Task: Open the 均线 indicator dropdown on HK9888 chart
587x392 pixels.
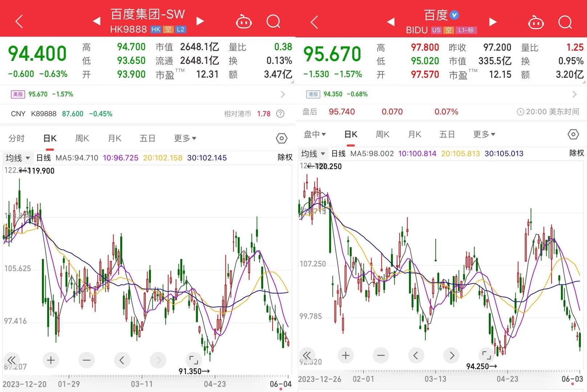Action: point(18,158)
